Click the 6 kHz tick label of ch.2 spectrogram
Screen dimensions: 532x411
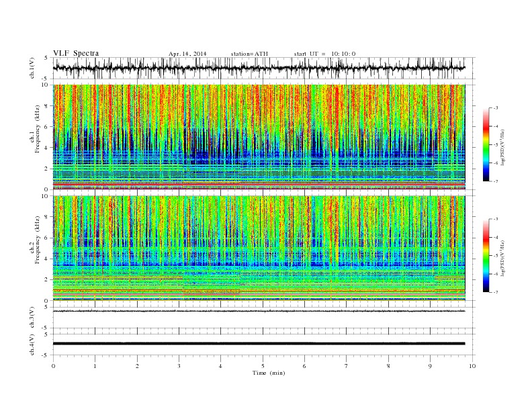[x=47, y=238]
